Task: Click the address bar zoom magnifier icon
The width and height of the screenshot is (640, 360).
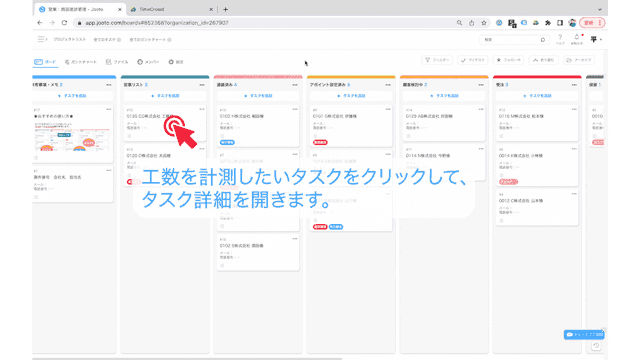Action: click(459, 23)
